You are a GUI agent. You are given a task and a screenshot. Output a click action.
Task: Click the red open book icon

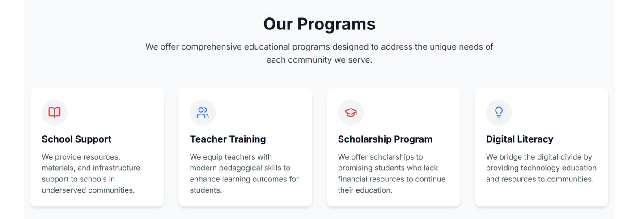55,113
